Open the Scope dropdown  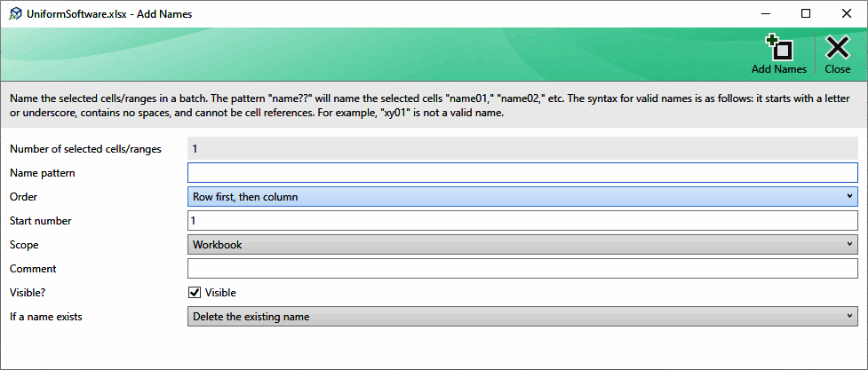[x=522, y=245]
